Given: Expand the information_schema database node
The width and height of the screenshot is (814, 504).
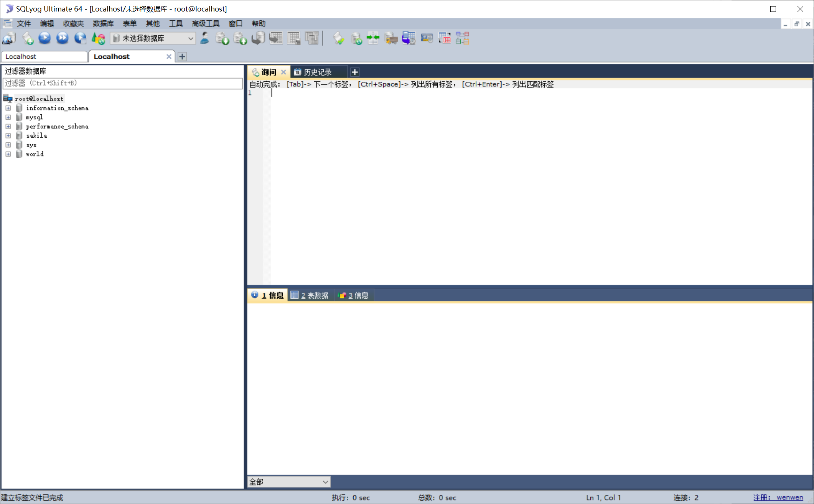Looking at the screenshot, I should click(8, 108).
